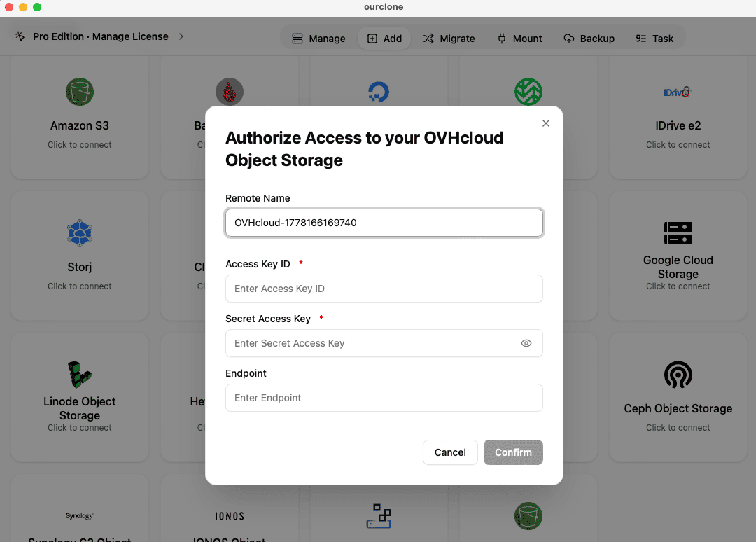Click the green bucket icon in bottom row
756x542 pixels.
click(x=528, y=516)
